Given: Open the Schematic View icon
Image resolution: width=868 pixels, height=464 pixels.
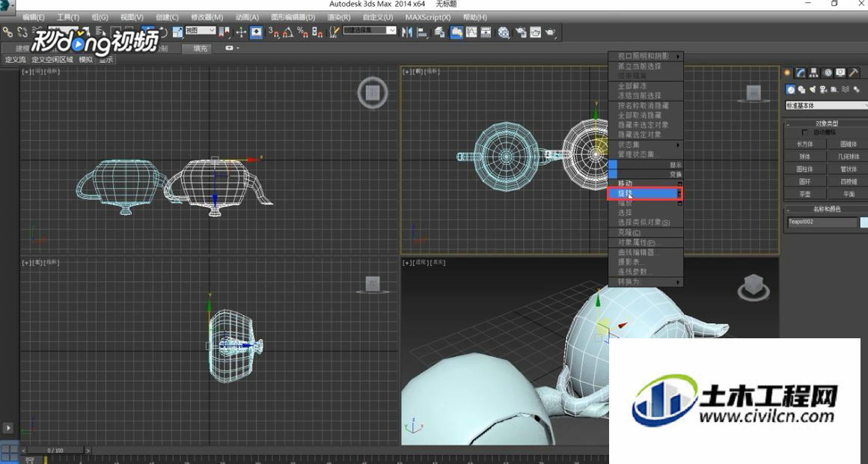Looking at the screenshot, I should tap(486, 32).
